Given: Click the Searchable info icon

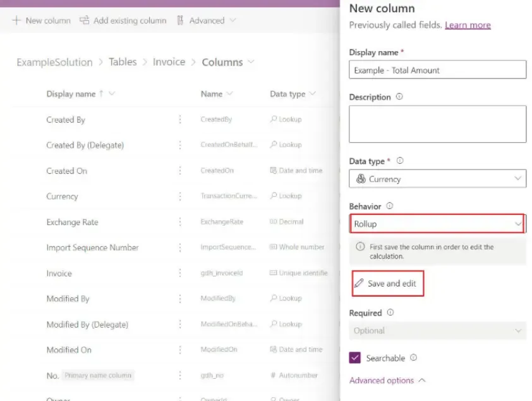Looking at the screenshot, I should click(413, 358).
